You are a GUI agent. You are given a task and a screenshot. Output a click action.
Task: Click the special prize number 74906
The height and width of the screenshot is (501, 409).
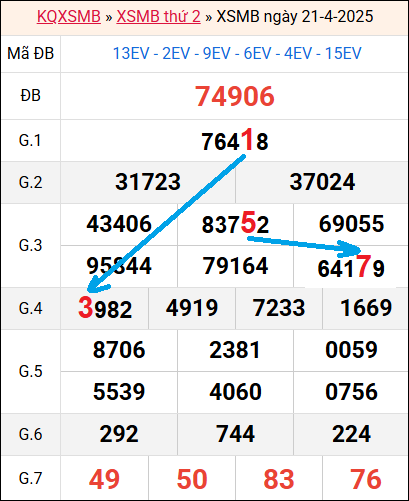point(235,97)
